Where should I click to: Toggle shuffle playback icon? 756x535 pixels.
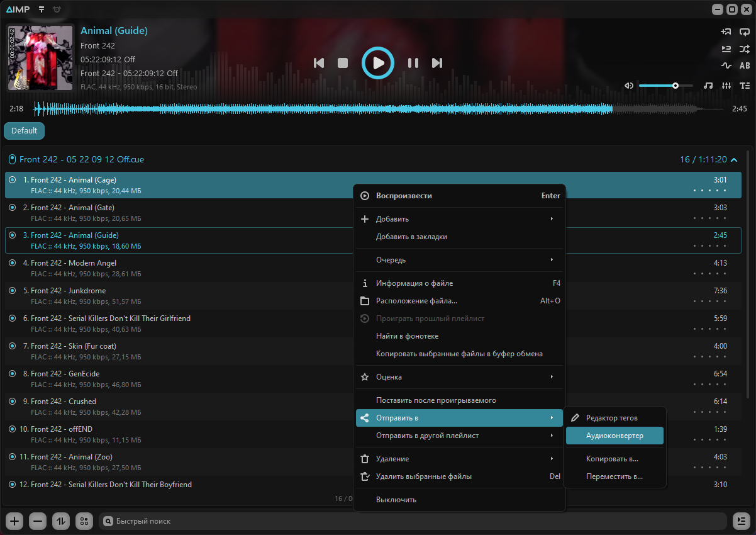745,48
